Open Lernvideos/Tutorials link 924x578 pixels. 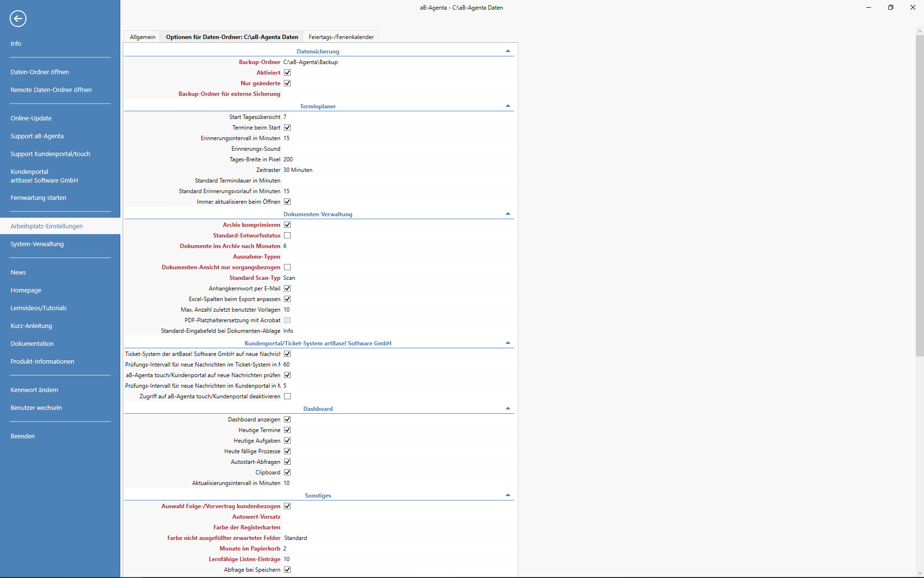point(38,308)
